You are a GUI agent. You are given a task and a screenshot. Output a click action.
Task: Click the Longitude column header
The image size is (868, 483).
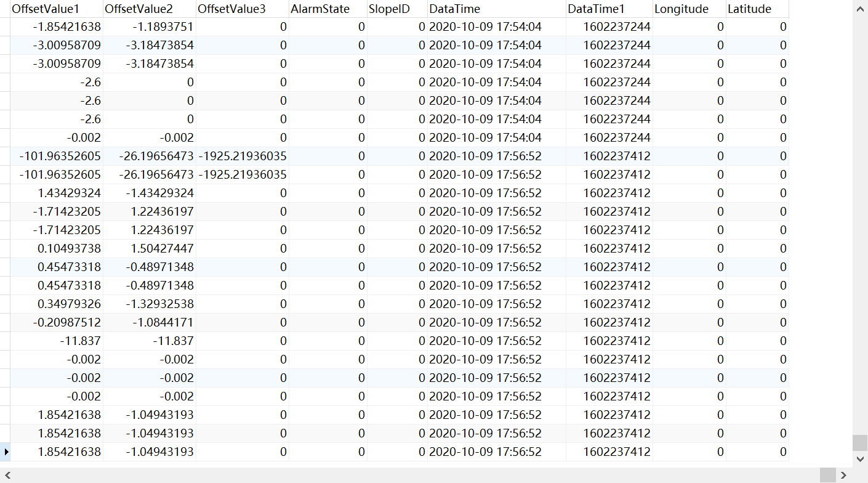[689, 9]
